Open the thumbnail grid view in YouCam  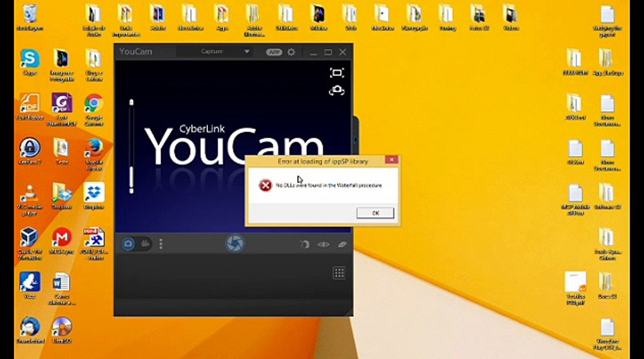click(x=339, y=273)
